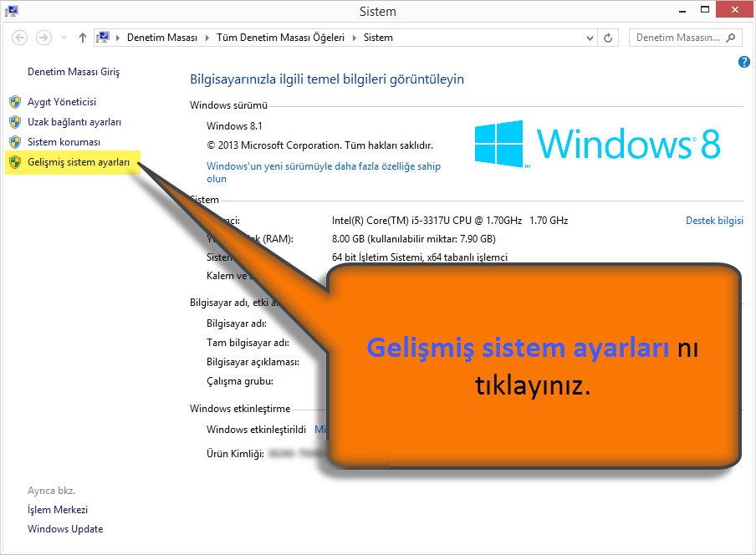Open the address bar history dropdown
Screen dimensions: 756x555
tap(590, 38)
